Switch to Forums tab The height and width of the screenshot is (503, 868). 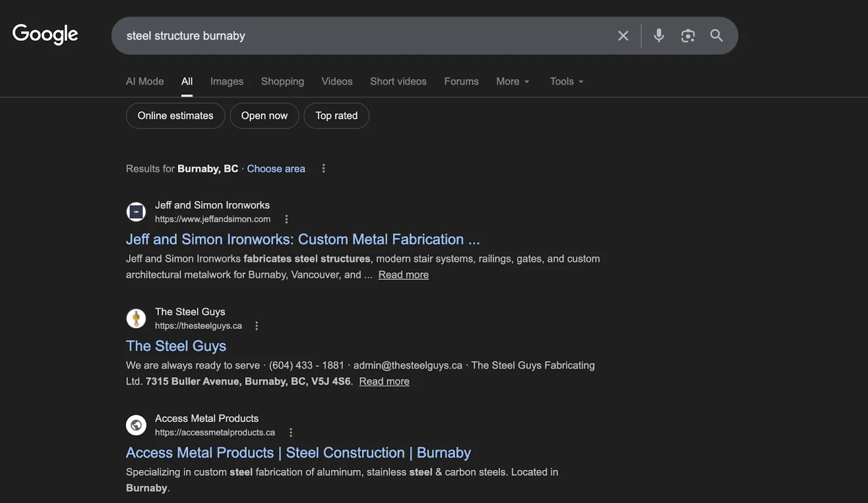click(x=462, y=81)
